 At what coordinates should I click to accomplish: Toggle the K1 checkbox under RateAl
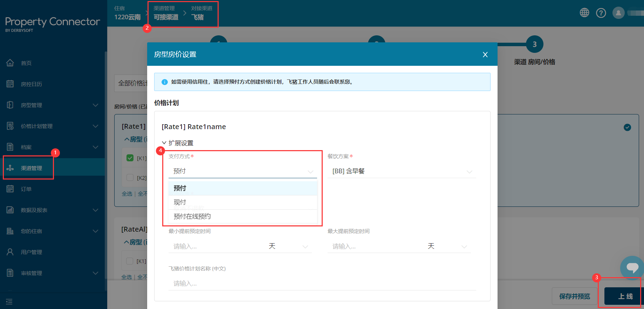pos(130,261)
